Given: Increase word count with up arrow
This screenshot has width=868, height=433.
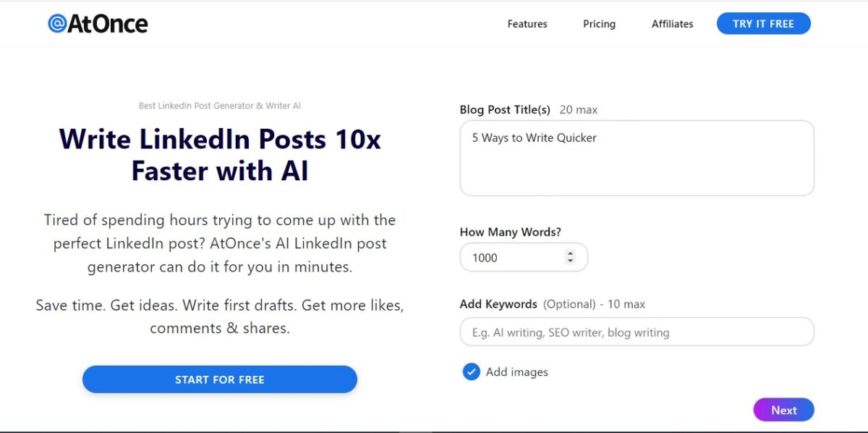Looking at the screenshot, I should [570, 253].
